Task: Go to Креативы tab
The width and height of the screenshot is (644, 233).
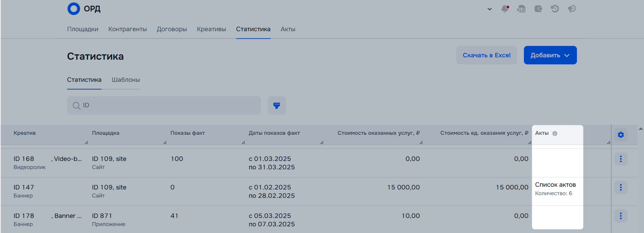Action: [x=211, y=29]
